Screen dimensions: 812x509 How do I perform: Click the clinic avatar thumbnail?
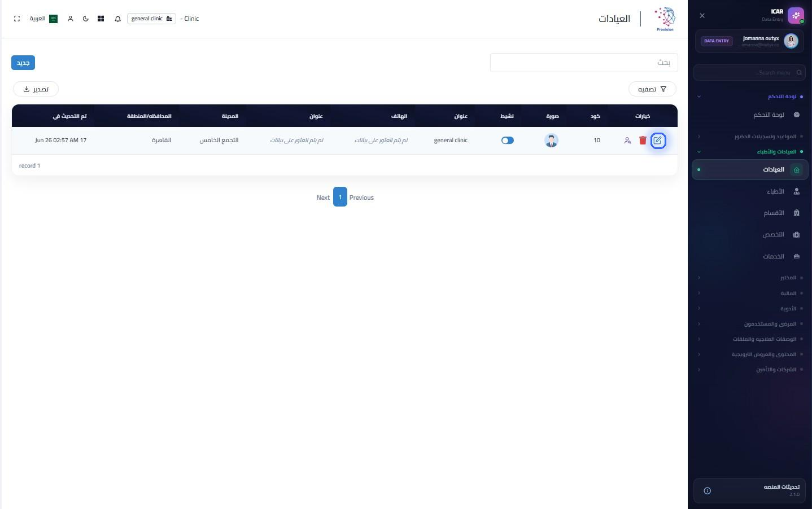tap(552, 141)
